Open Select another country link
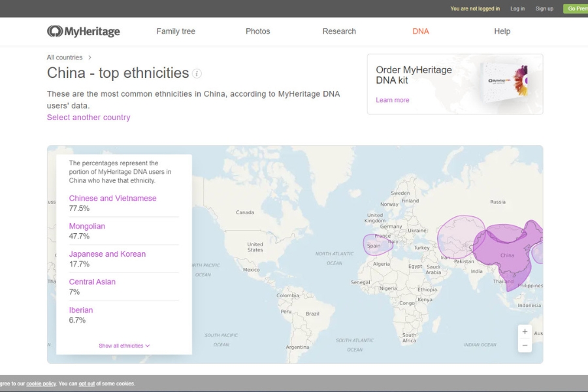The image size is (588, 392). point(88,118)
